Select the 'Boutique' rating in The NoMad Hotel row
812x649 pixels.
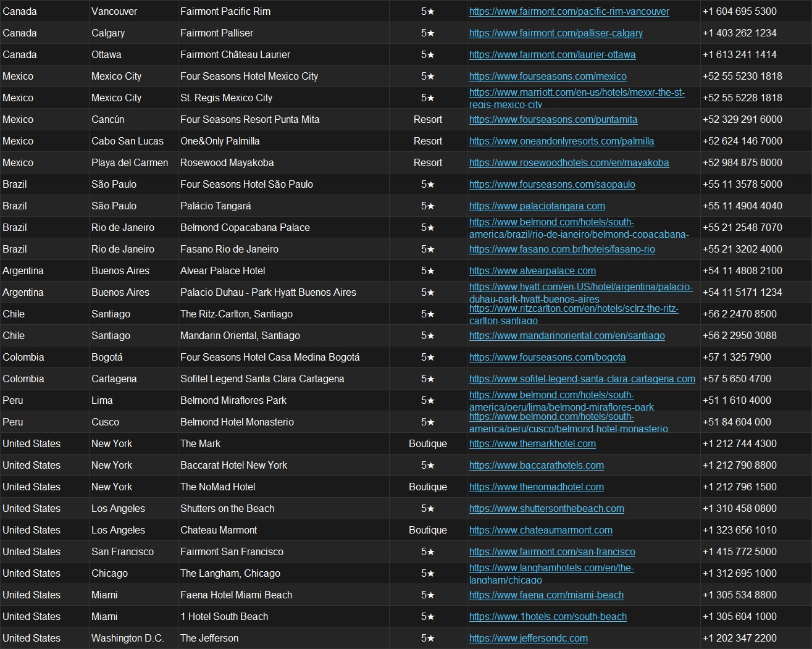[428, 487]
